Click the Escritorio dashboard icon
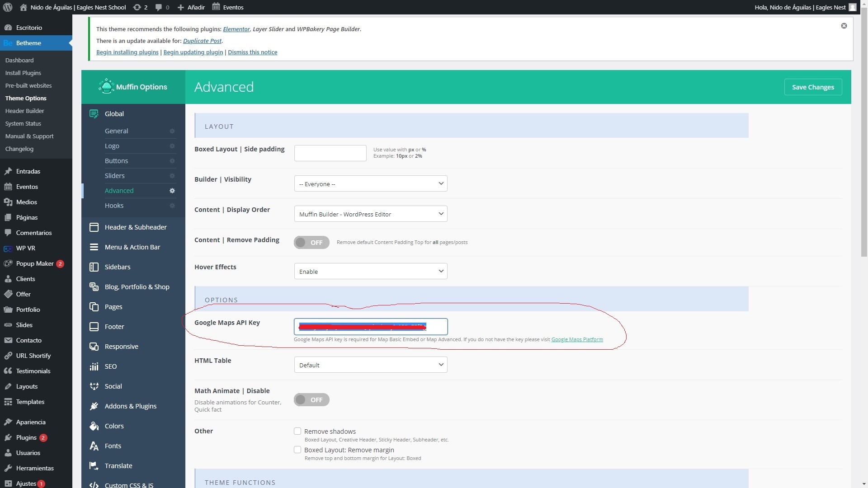The height and width of the screenshot is (488, 868). [8, 28]
